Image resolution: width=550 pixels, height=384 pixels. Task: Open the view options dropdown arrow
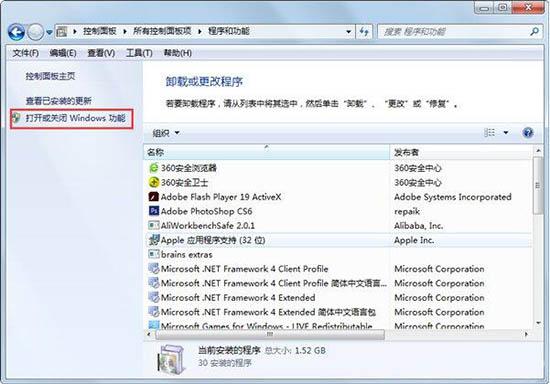506,133
